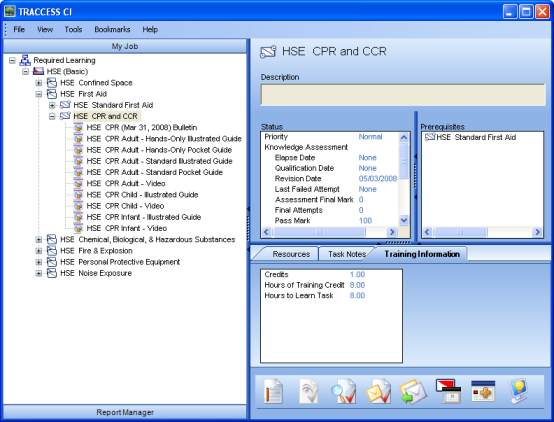
Task: Click the red flag calendar icon
Action: pos(448,391)
